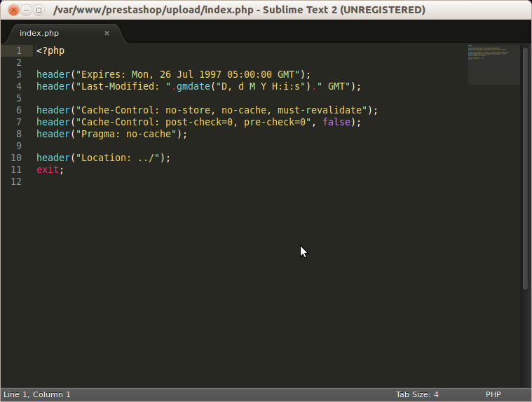Click line number 11 in gutter
Image resolution: width=532 pixels, height=402 pixels.
[16, 169]
